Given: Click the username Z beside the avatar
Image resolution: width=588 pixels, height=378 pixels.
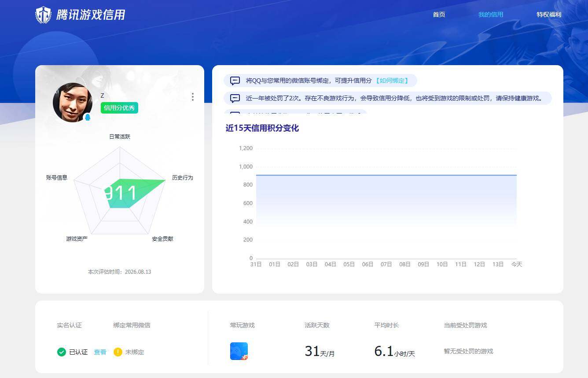Looking at the screenshot, I should [102, 95].
